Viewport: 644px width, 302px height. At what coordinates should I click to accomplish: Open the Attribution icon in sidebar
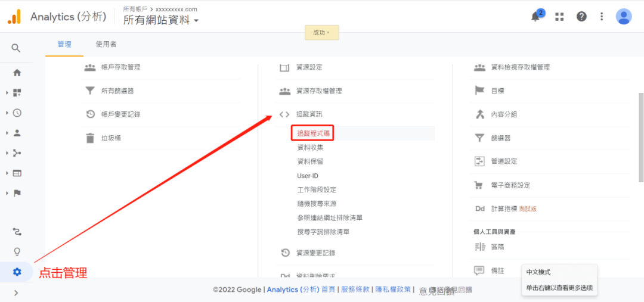17,232
